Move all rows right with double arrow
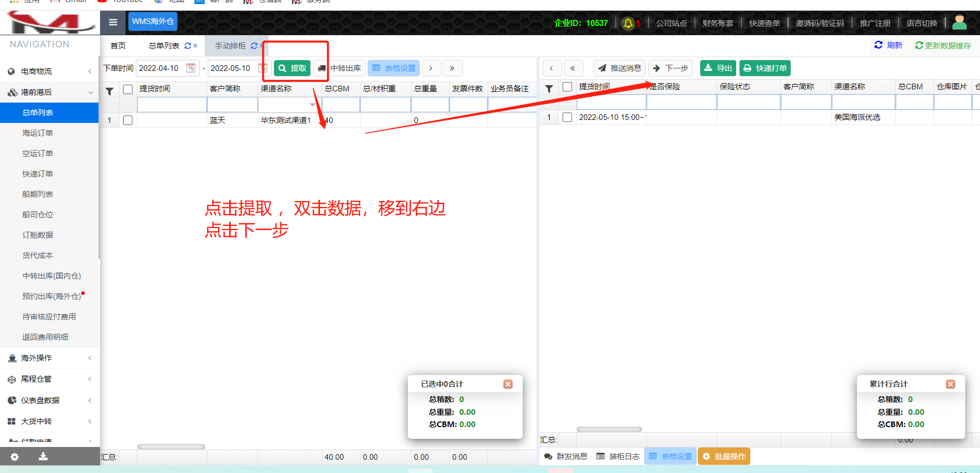The width and height of the screenshot is (980, 473). [452, 68]
